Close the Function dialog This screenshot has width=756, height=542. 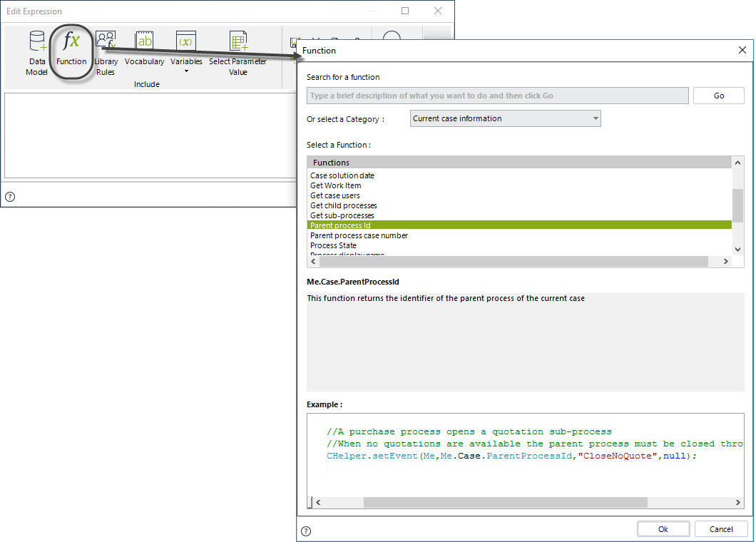coord(742,50)
